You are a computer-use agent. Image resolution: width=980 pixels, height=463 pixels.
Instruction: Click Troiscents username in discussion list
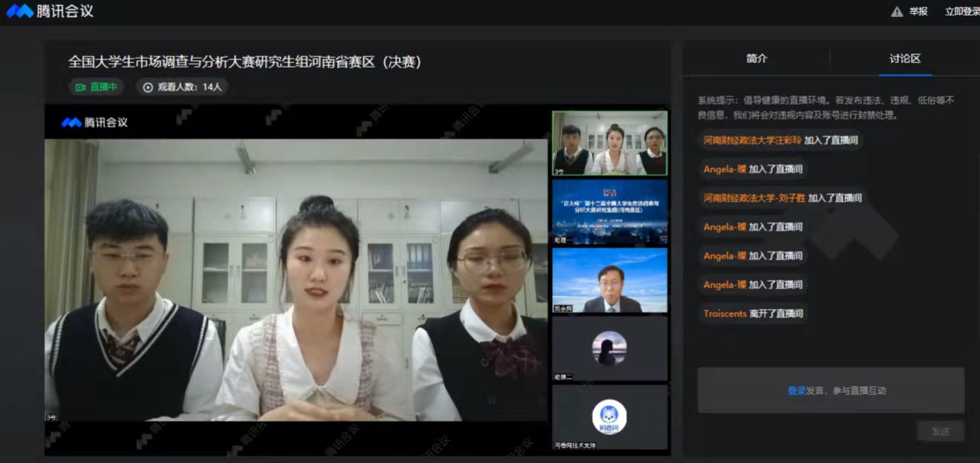(x=725, y=314)
